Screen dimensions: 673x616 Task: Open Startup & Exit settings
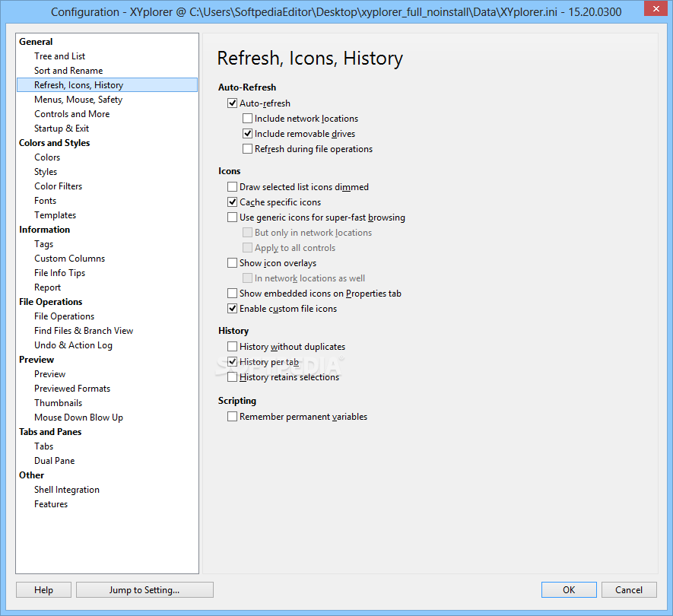click(62, 129)
